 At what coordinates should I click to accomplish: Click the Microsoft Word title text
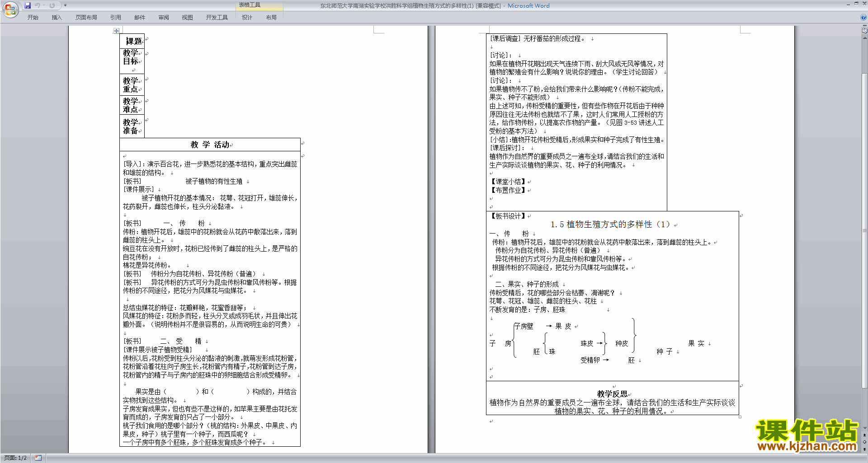528,6
